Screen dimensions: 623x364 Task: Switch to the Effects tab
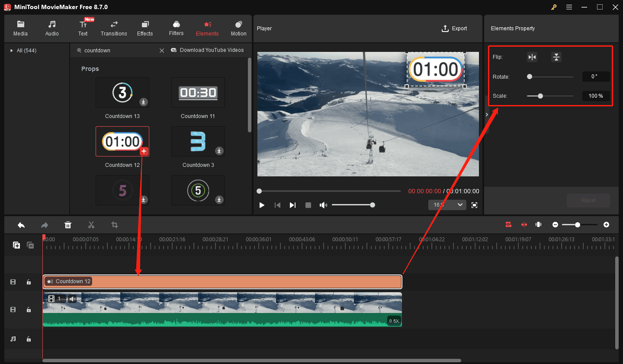coord(145,29)
